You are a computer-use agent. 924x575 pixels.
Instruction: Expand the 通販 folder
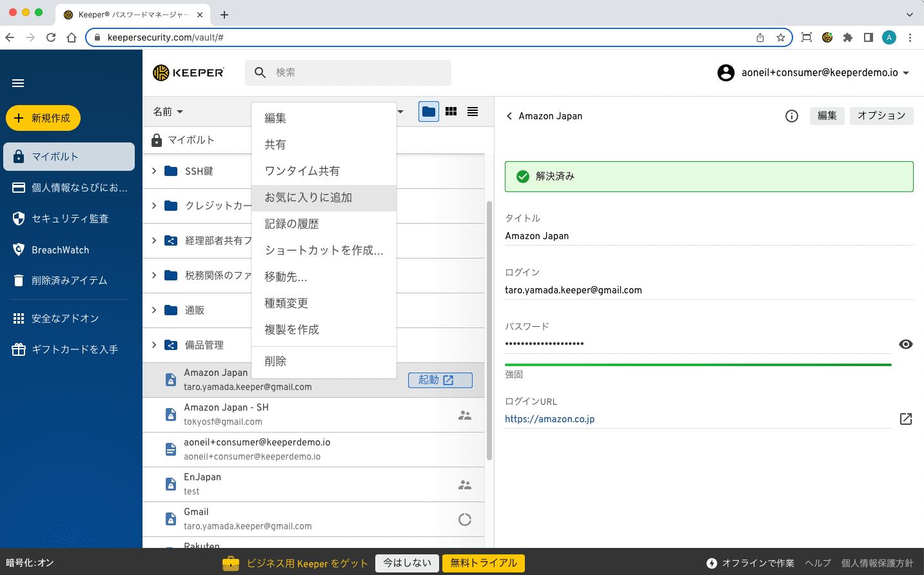(x=154, y=310)
